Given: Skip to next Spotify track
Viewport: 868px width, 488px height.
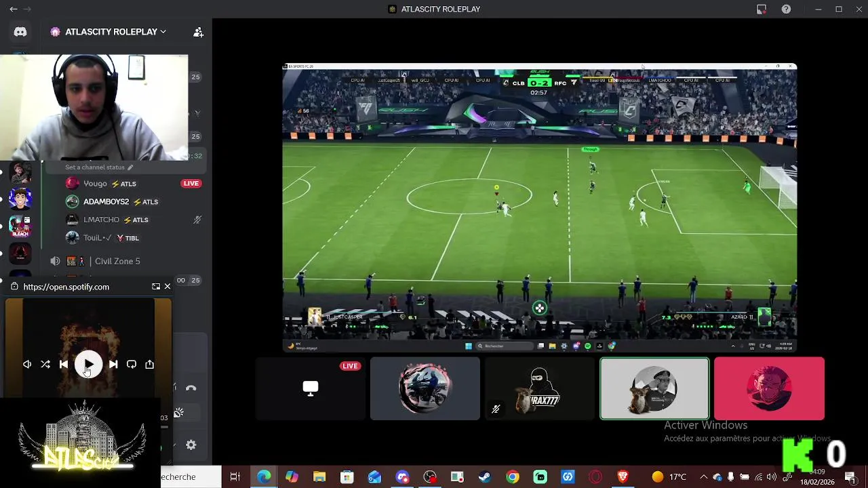Looking at the screenshot, I should (x=113, y=365).
